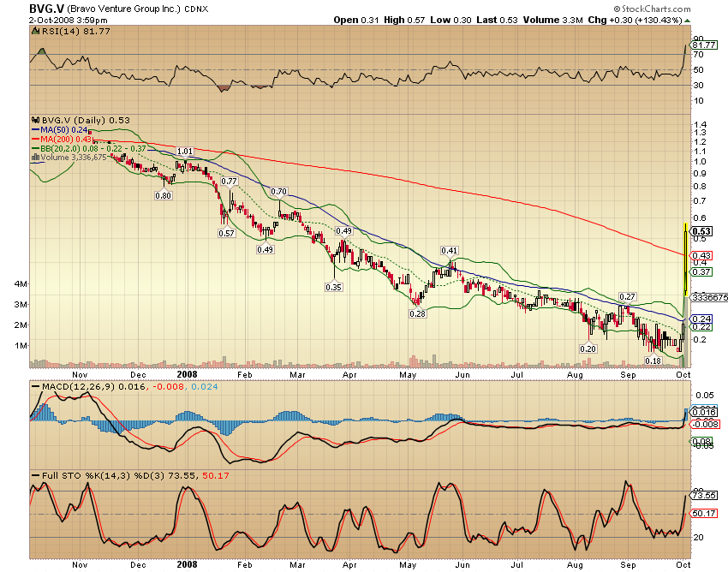
Task: Click the tall yellow candlestick for latest day
Action: click(x=685, y=260)
